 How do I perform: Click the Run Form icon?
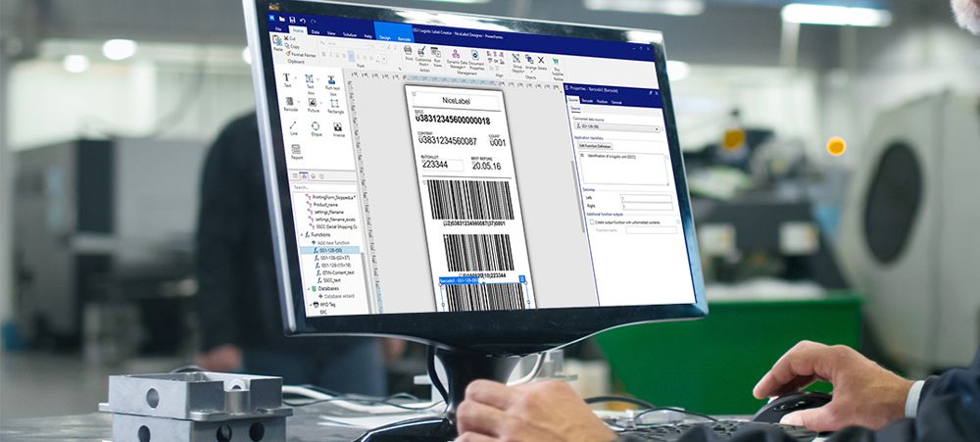pos(437,57)
